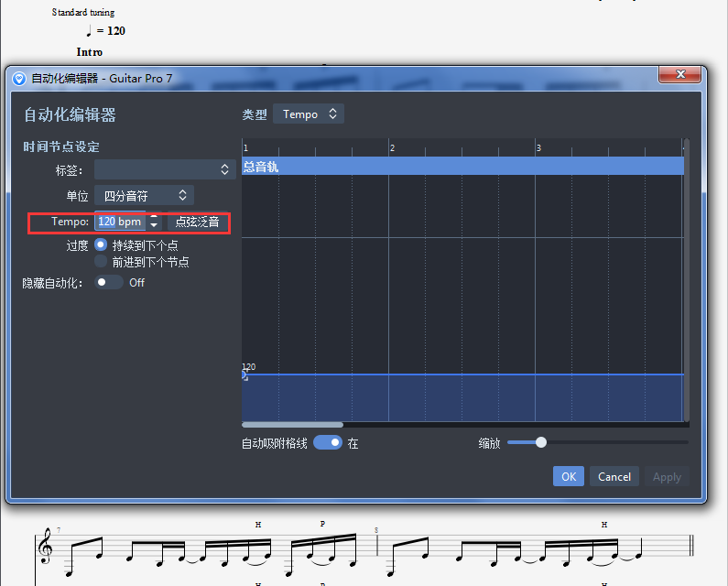Open the 单位 四分音符 unit dropdown

point(144,196)
